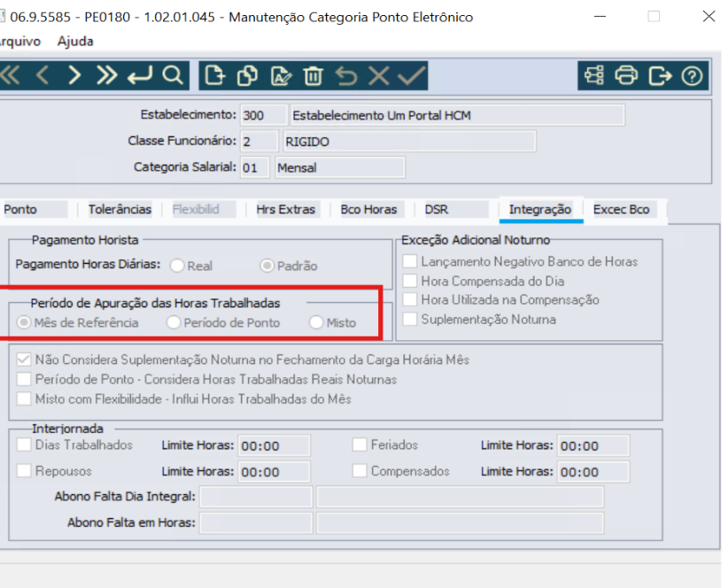
Task: Click the Abono Falta Dia Integral code field
Action: [256, 497]
